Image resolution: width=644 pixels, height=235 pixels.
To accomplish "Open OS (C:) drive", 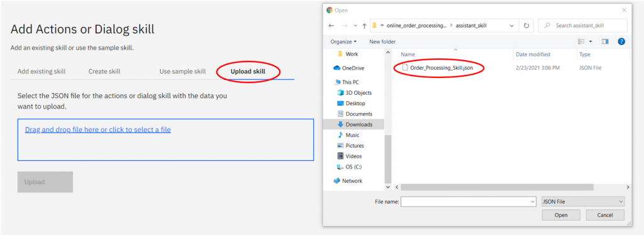I will 349,167.
